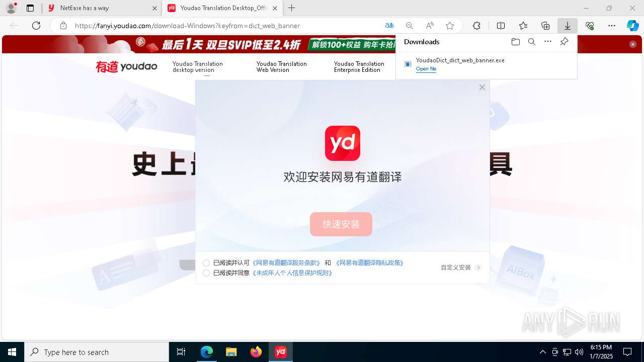Click the Edge profile avatar icon

click(11, 8)
